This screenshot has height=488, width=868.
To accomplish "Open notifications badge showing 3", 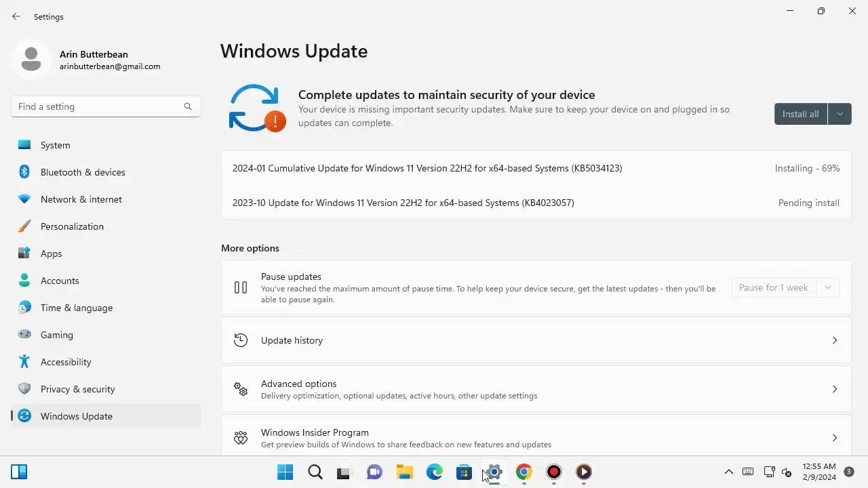I will point(849,471).
